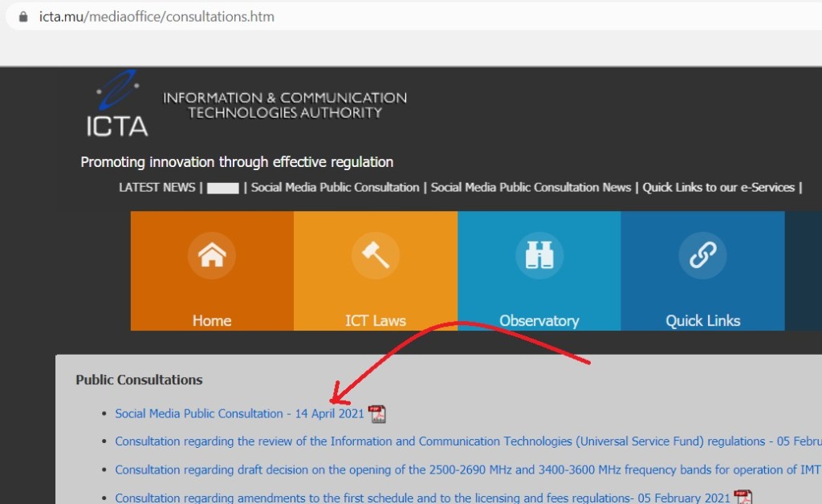The image size is (822, 504).
Task: Click Social Media Public Consultation News ticker link
Action: point(531,187)
